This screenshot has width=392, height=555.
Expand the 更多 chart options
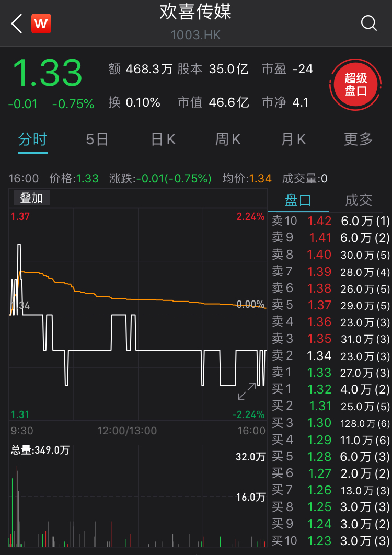coord(358,140)
